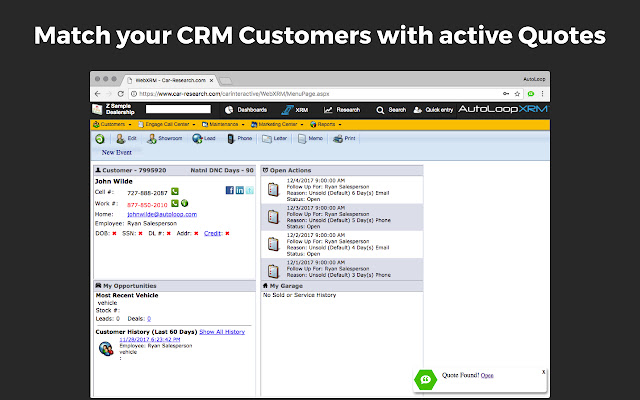
Task: Select the WebXRM - Car-Research.com tab
Action: pyautogui.click(x=170, y=80)
